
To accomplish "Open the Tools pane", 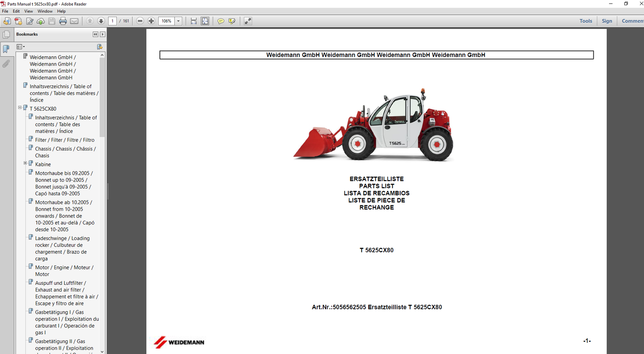I will coord(586,21).
